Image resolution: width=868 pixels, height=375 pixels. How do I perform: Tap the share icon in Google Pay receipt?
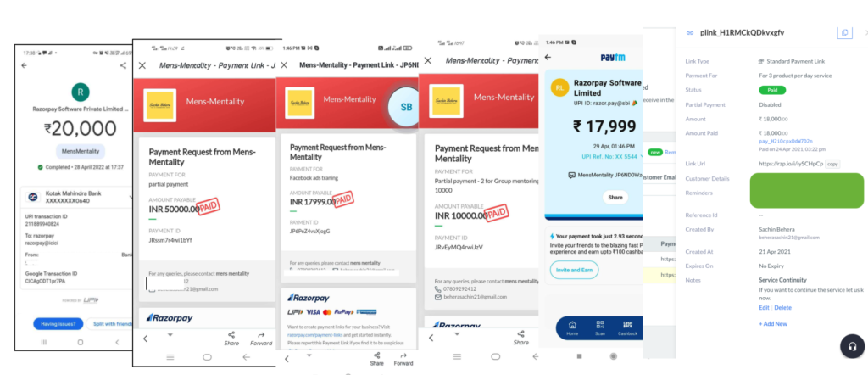pyautogui.click(x=123, y=66)
